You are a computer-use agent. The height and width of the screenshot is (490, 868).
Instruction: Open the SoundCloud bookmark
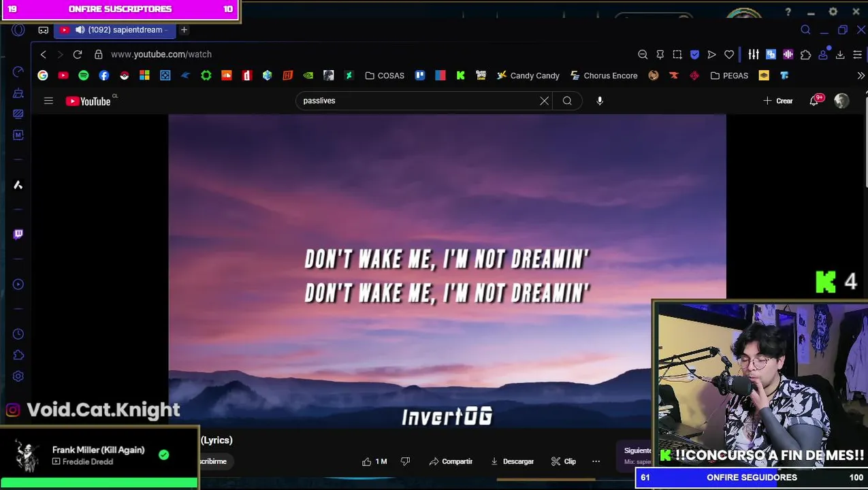[227, 76]
